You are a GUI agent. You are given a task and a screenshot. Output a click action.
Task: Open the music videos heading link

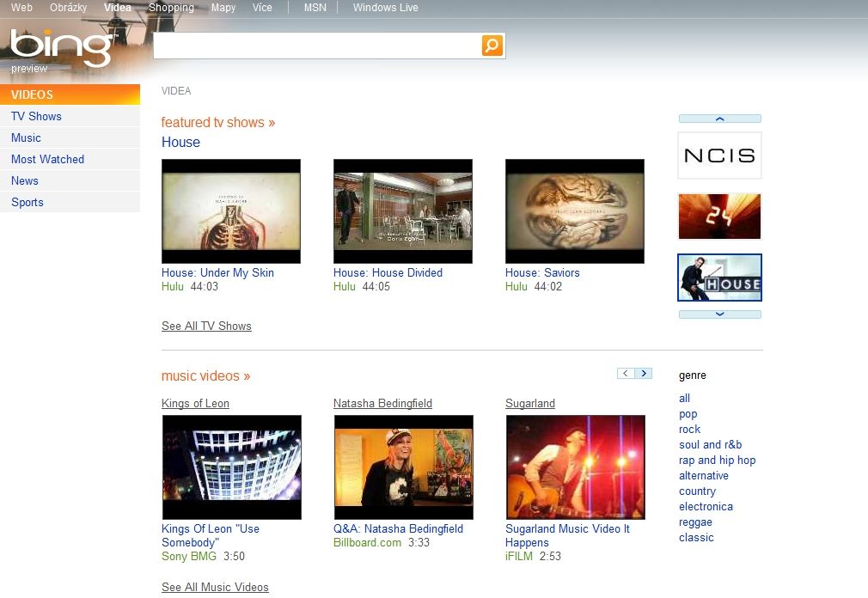[206, 376]
